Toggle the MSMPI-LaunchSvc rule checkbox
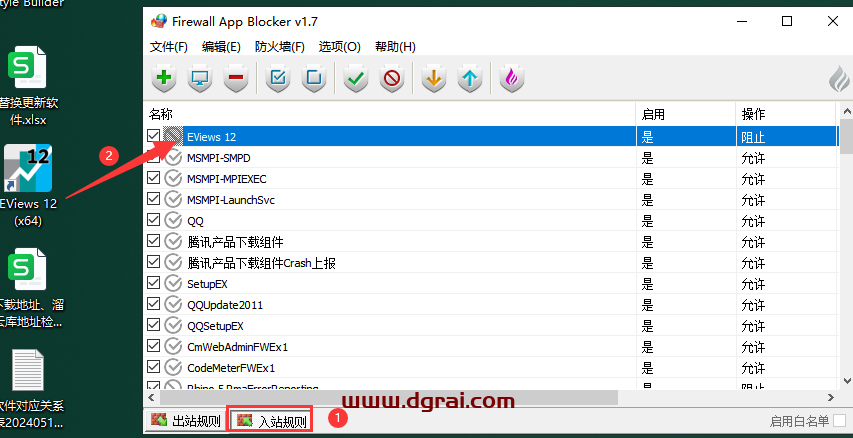Viewport: 853px width, 438px height. [154, 199]
